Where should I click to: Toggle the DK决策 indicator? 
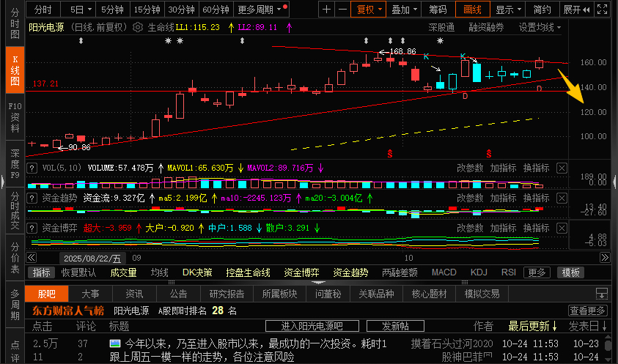coord(197,272)
